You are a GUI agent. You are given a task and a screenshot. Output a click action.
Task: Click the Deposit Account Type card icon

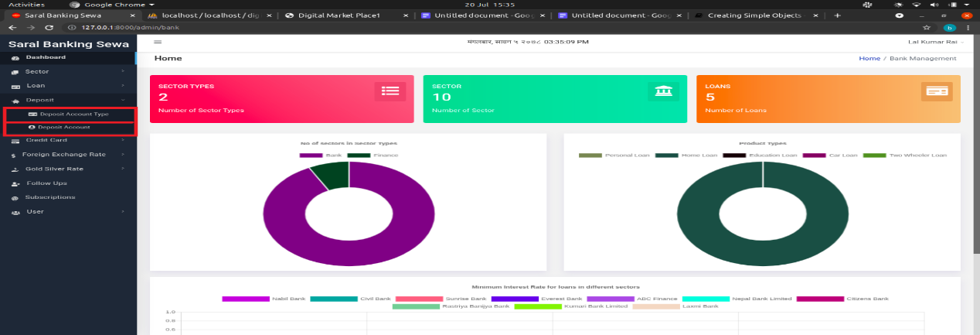pyautogui.click(x=32, y=115)
